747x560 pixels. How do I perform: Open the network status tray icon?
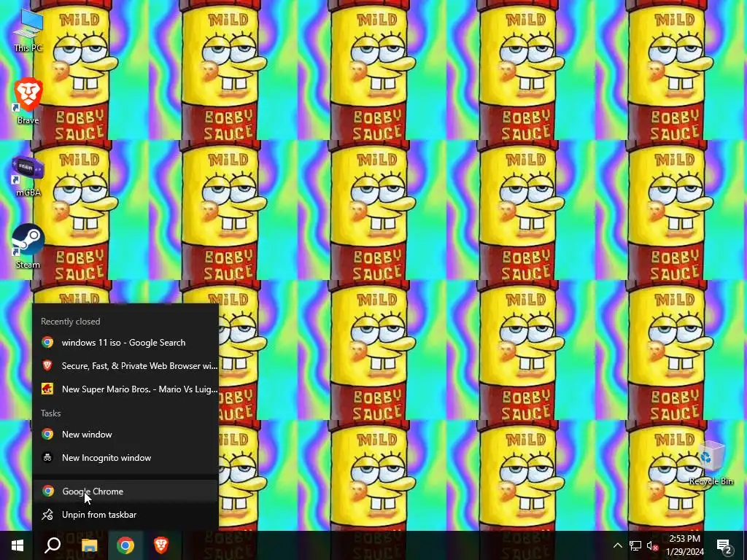[x=635, y=545]
